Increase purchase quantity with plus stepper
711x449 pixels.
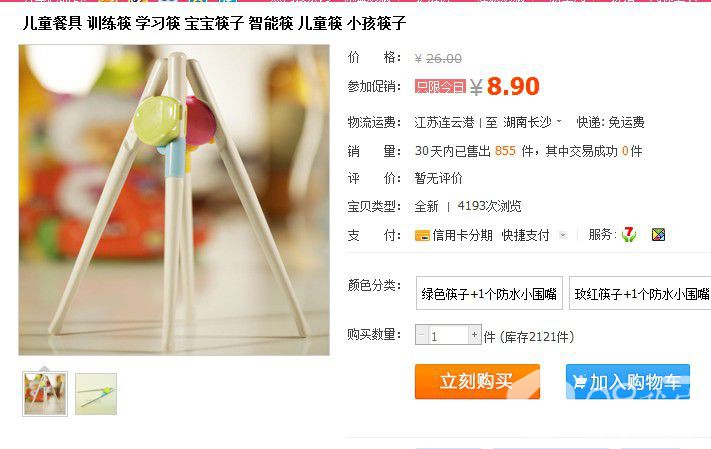click(474, 335)
